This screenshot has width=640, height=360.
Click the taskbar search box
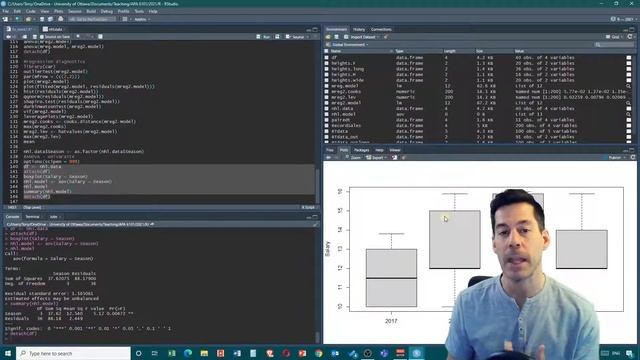pos(73,353)
